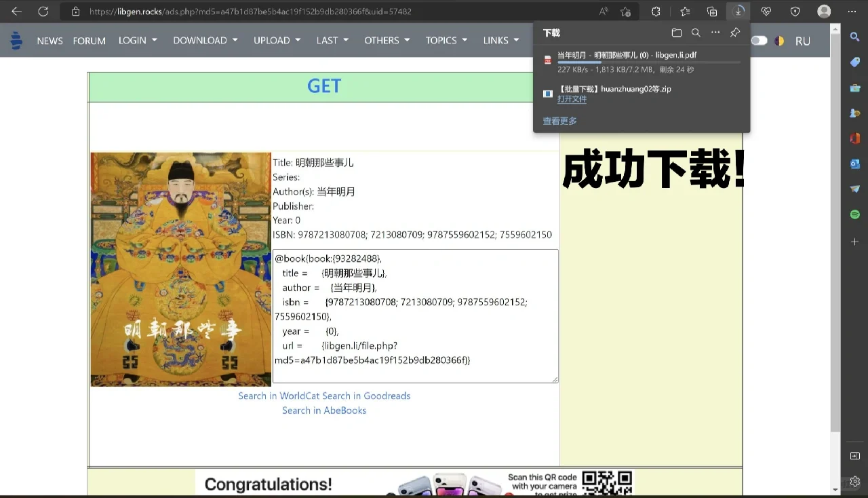Open the NEWS menu item
Viewport: 868px width, 498px height.
pos(50,41)
